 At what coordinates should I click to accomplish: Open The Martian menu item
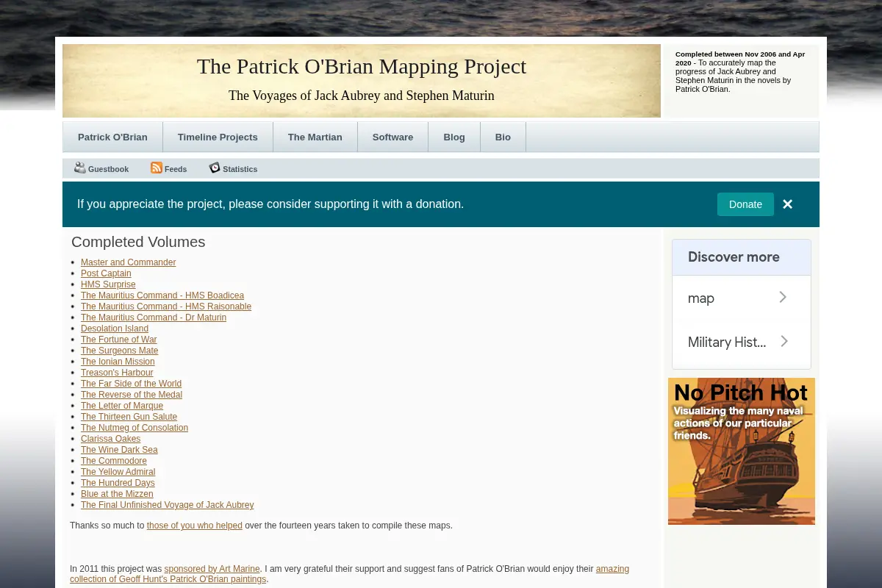315,137
